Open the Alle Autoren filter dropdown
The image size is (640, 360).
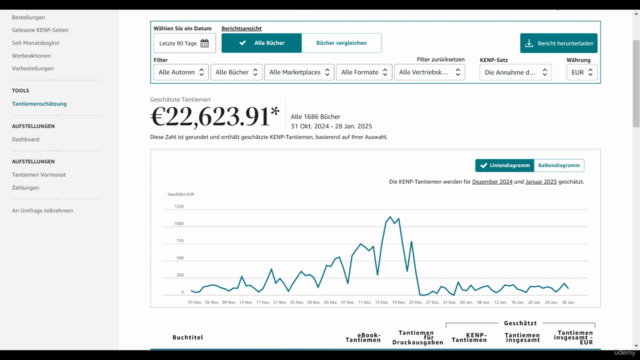181,72
